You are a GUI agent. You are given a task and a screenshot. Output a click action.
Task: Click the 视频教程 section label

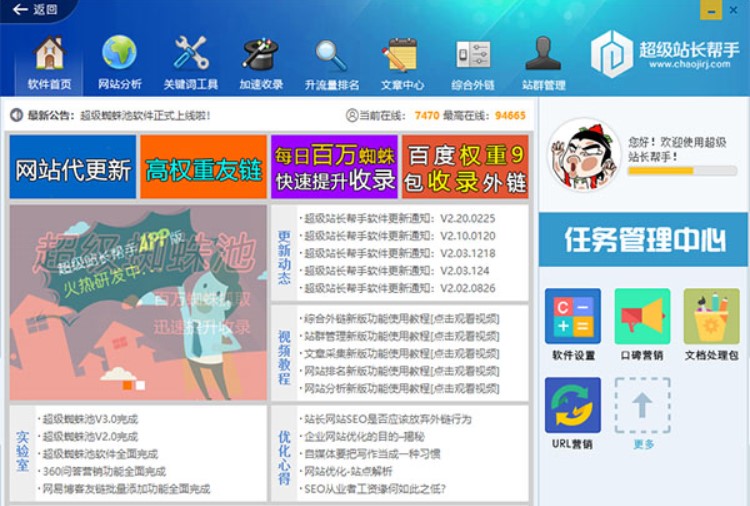pyautogui.click(x=284, y=358)
